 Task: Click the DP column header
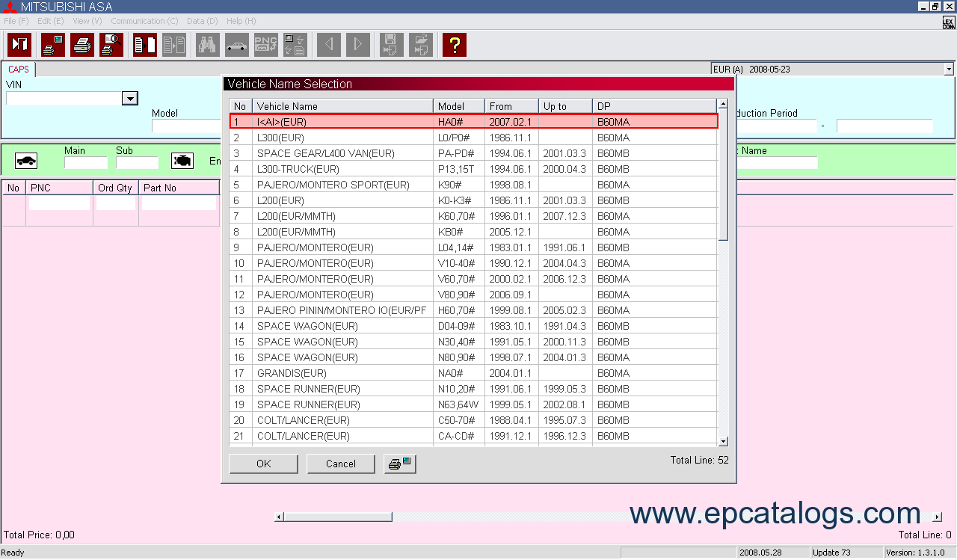pyautogui.click(x=654, y=106)
